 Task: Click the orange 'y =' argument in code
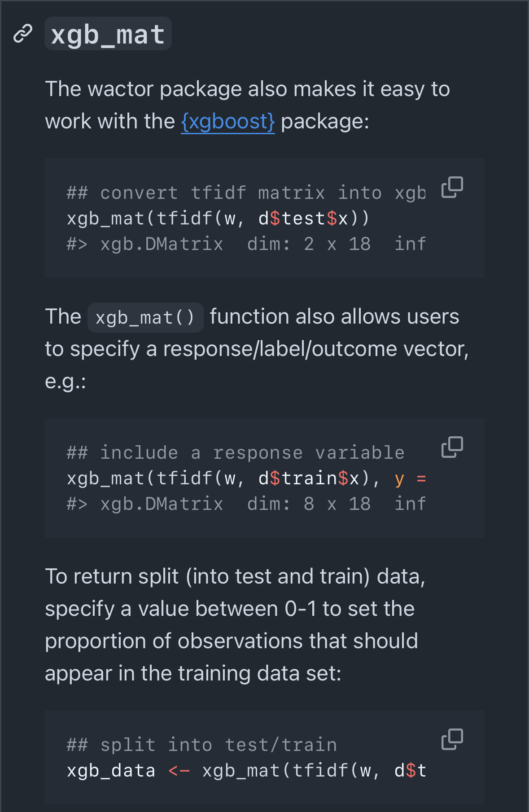[x=410, y=478]
